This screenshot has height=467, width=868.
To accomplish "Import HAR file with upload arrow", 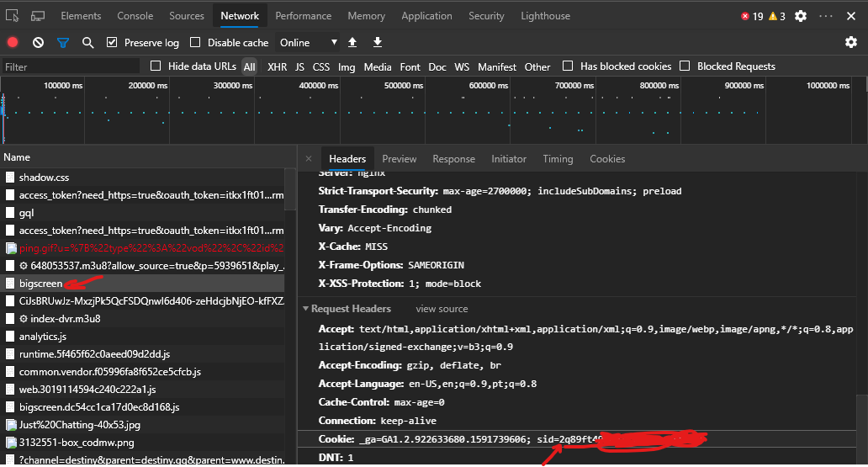I will [352, 42].
